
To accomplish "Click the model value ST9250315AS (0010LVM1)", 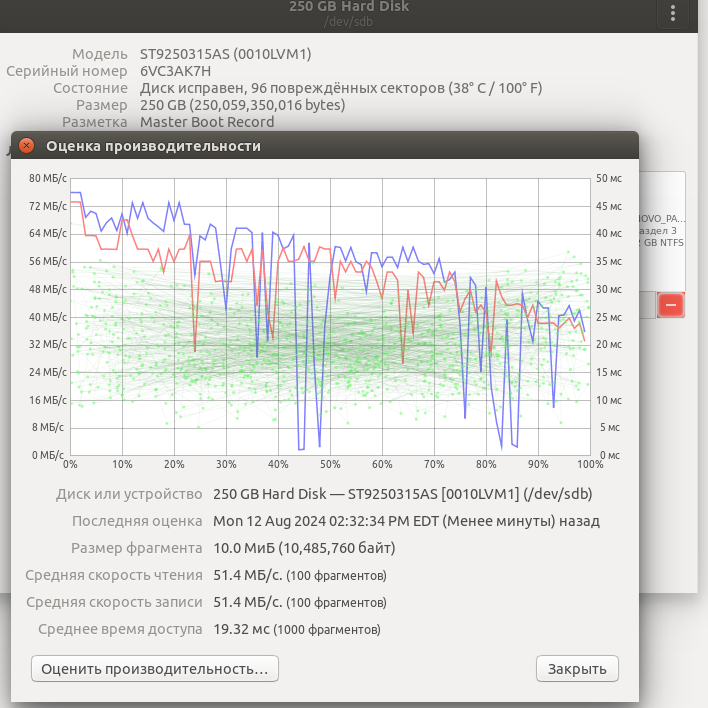I will click(226, 54).
